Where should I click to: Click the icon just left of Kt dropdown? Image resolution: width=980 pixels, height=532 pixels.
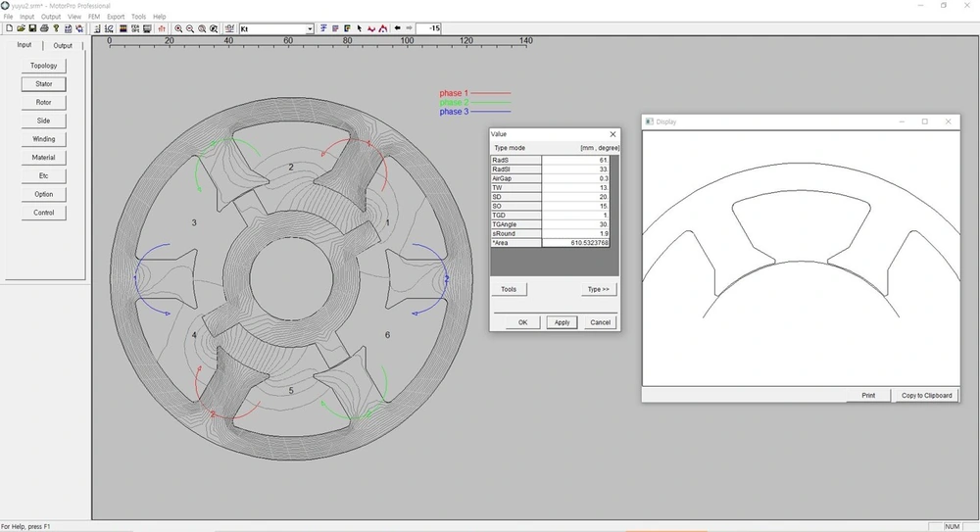(229, 28)
